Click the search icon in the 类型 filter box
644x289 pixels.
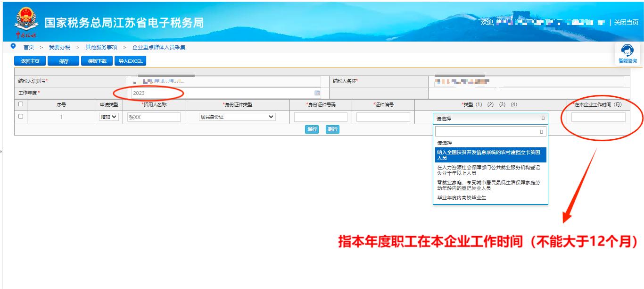[541, 132]
